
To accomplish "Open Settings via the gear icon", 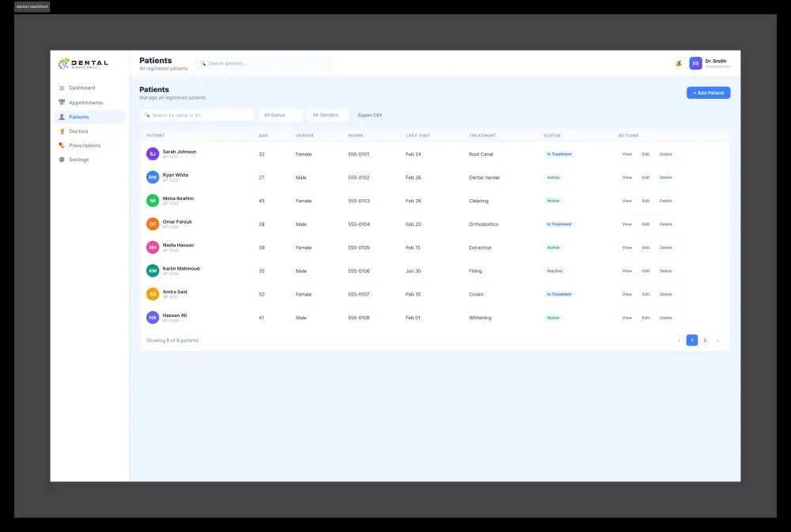I will point(62,160).
